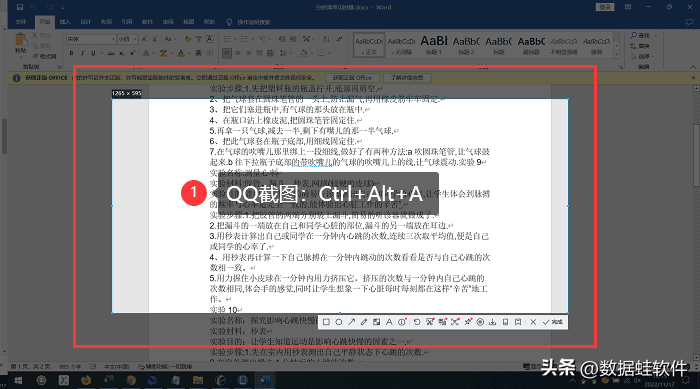
Task: Open the shading paint bucket color
Action: 304,53
